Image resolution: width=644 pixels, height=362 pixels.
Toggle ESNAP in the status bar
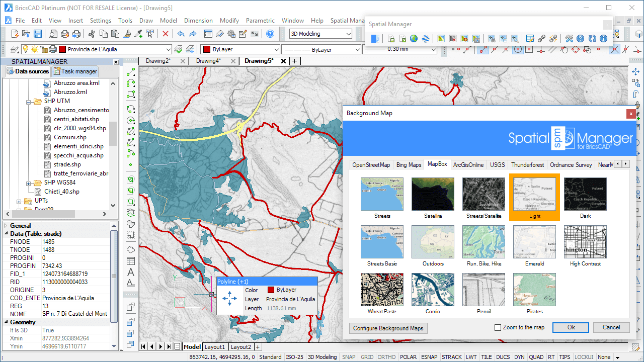429,357
